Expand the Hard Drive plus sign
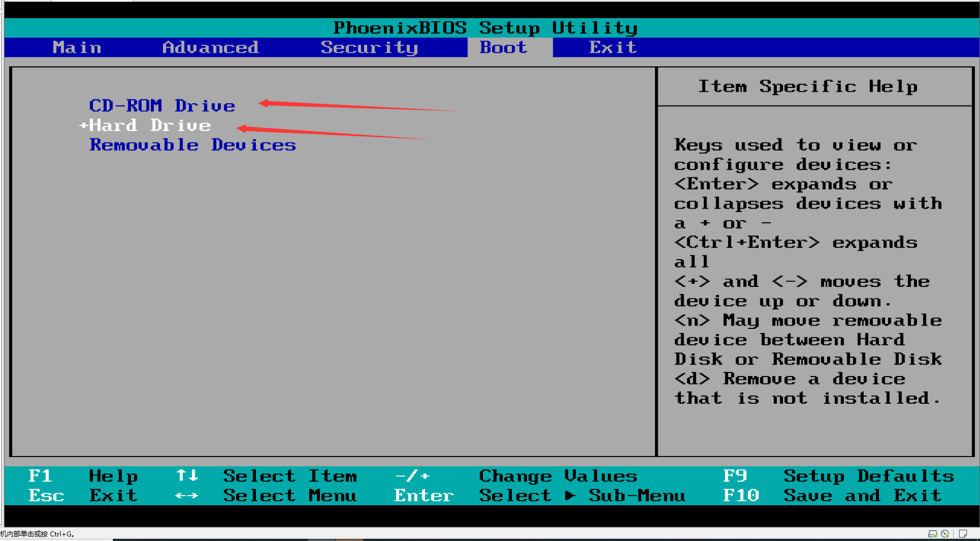Image resolution: width=980 pixels, height=541 pixels. (x=84, y=125)
